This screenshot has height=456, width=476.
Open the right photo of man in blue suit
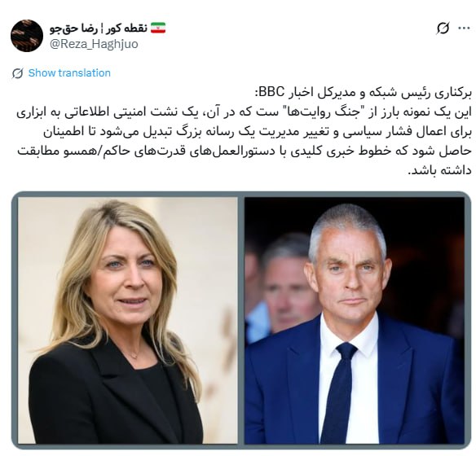pos(355,321)
